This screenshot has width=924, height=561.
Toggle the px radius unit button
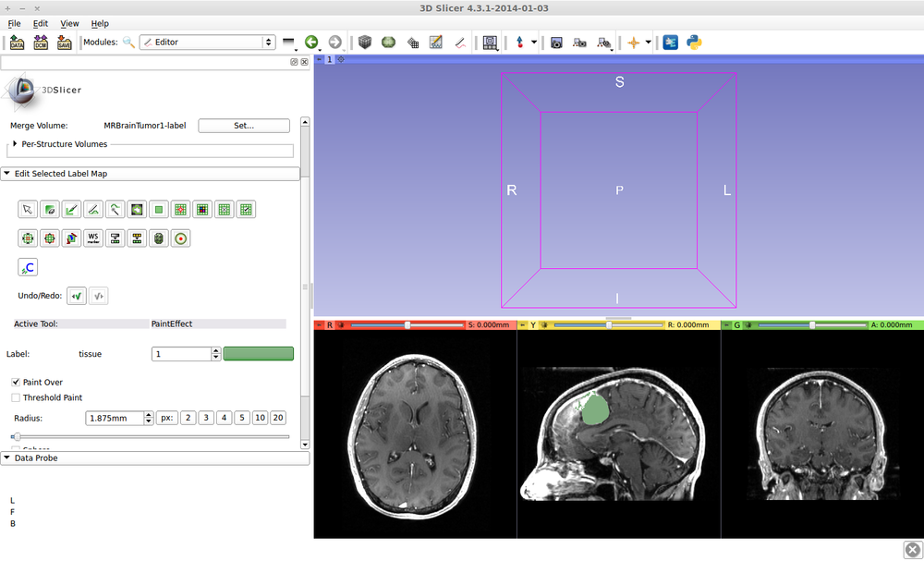166,417
